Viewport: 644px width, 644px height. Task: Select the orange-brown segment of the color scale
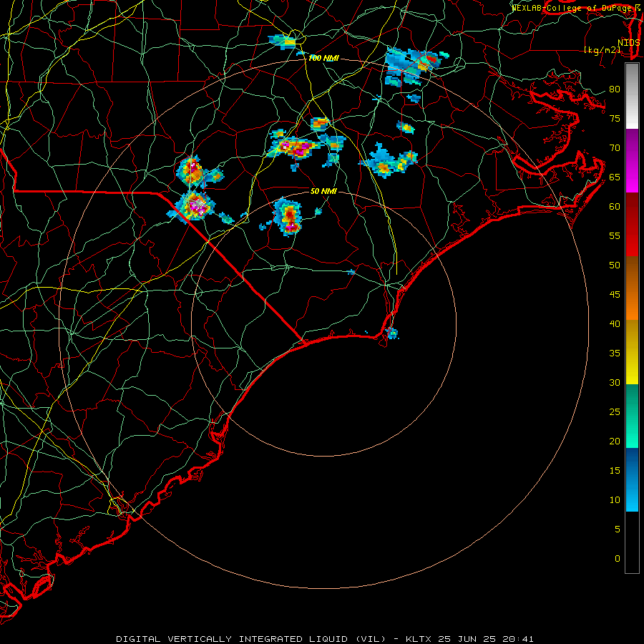click(x=632, y=288)
